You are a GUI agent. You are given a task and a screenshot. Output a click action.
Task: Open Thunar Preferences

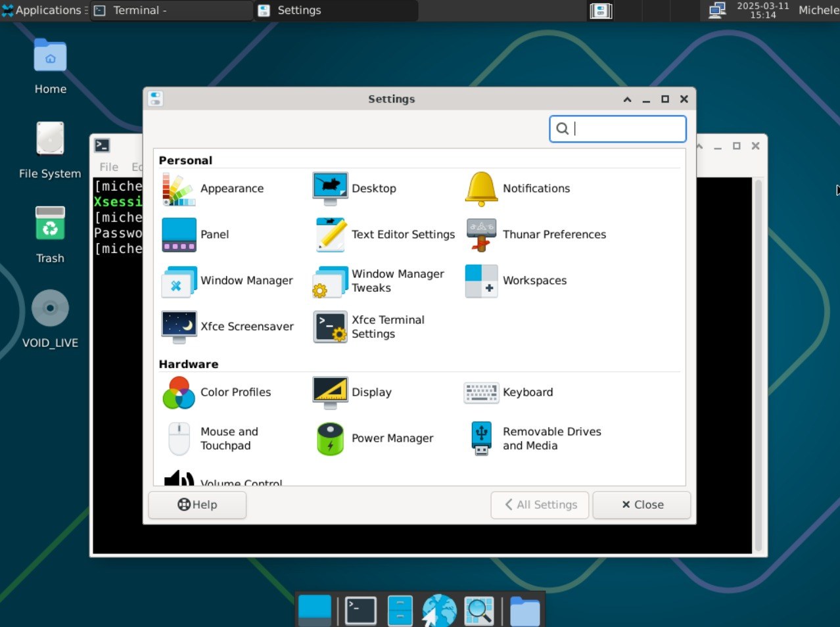point(535,235)
